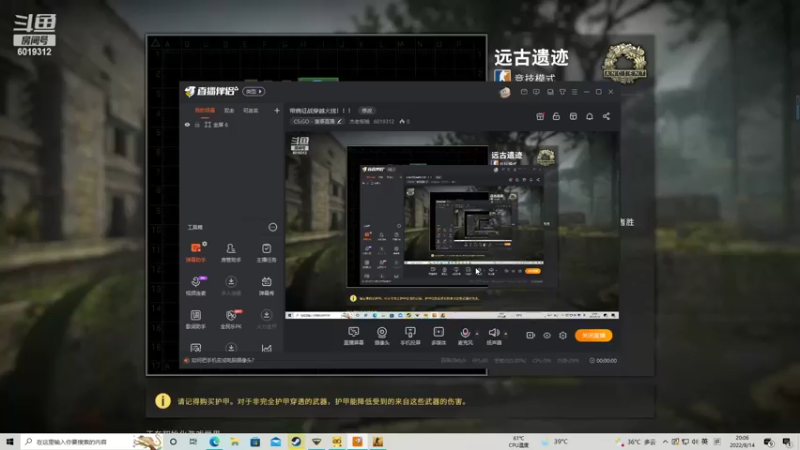Screen dimensions: 800x450
Task: Open the gift box icon in toolbar
Action: [540, 116]
